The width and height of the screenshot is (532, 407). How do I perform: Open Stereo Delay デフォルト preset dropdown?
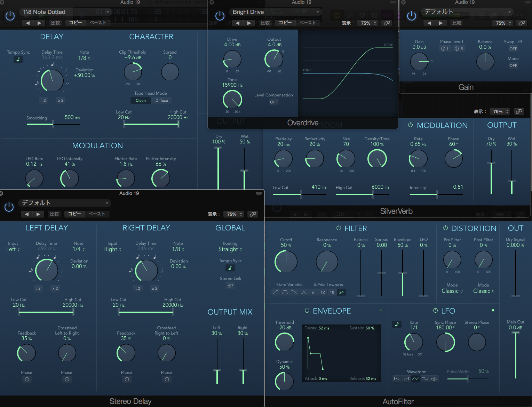point(65,203)
